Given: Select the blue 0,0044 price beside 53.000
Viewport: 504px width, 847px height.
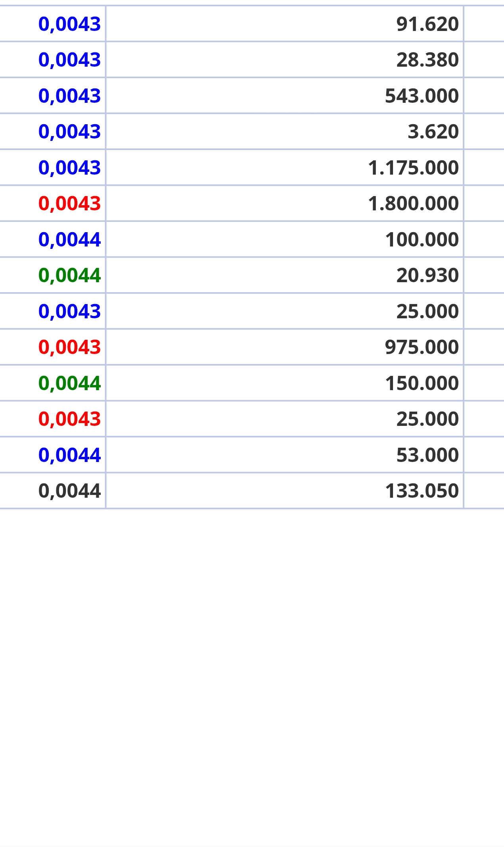Looking at the screenshot, I should click(x=69, y=455).
